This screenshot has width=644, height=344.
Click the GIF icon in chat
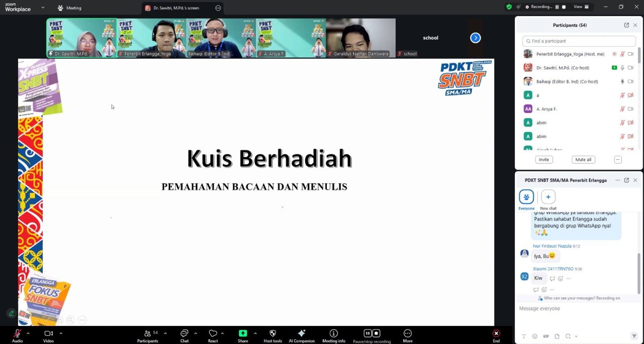point(546,336)
